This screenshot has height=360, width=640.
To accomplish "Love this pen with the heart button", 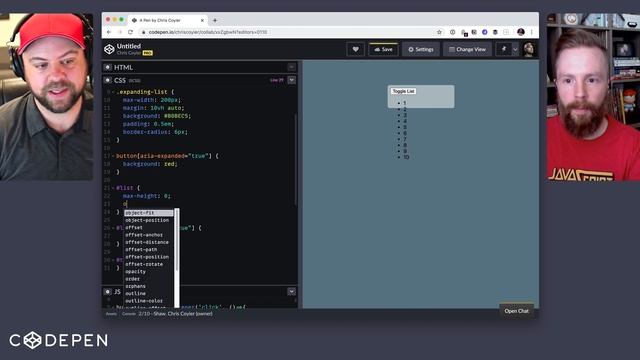I will tap(356, 49).
